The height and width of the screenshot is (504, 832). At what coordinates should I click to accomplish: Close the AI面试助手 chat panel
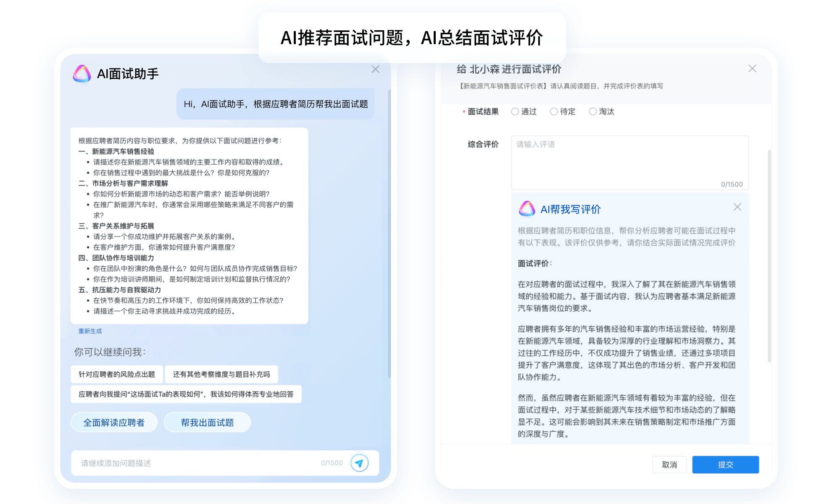[375, 69]
